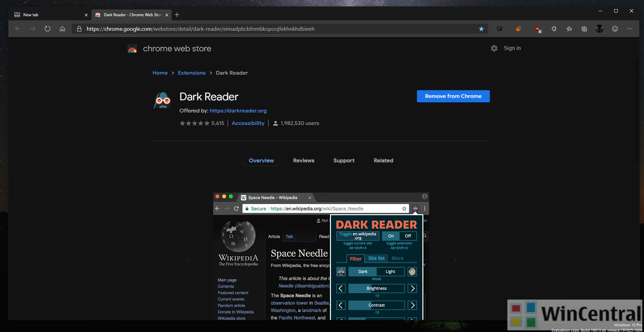This screenshot has width=644, height=332.
Task: Go to Home breadcrumb
Action: [160, 73]
